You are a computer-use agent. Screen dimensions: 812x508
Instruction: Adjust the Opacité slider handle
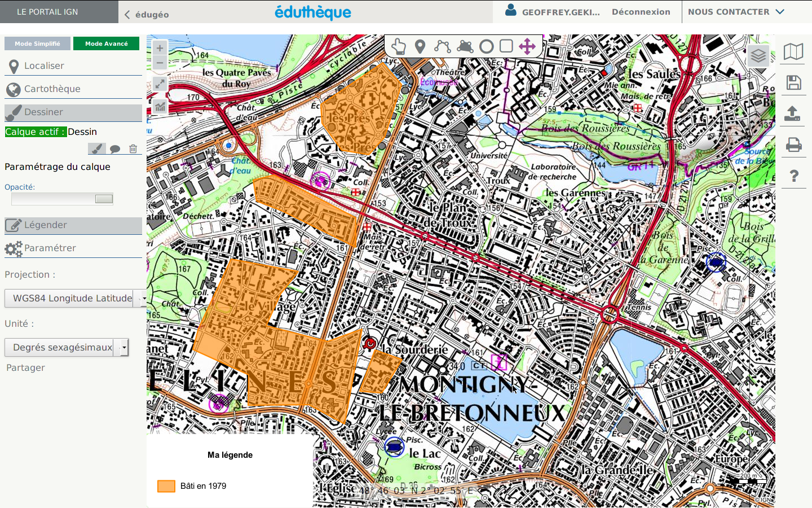point(104,199)
